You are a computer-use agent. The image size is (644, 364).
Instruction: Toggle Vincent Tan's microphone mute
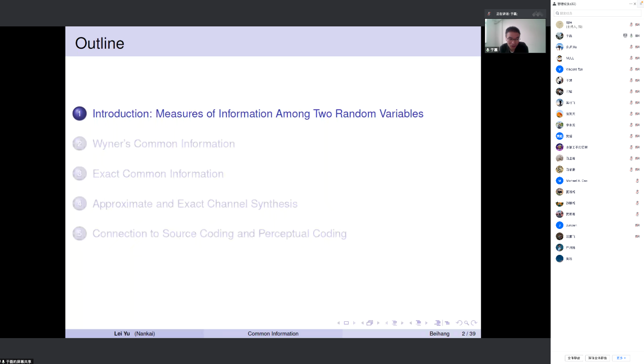coord(631,69)
